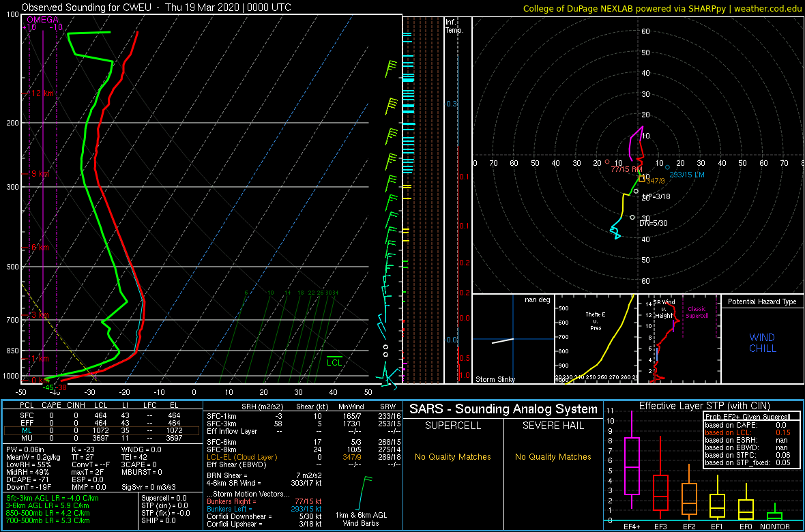Click the "Storm Slinky" panel label
The width and height of the screenshot is (805, 532).
click(495, 379)
